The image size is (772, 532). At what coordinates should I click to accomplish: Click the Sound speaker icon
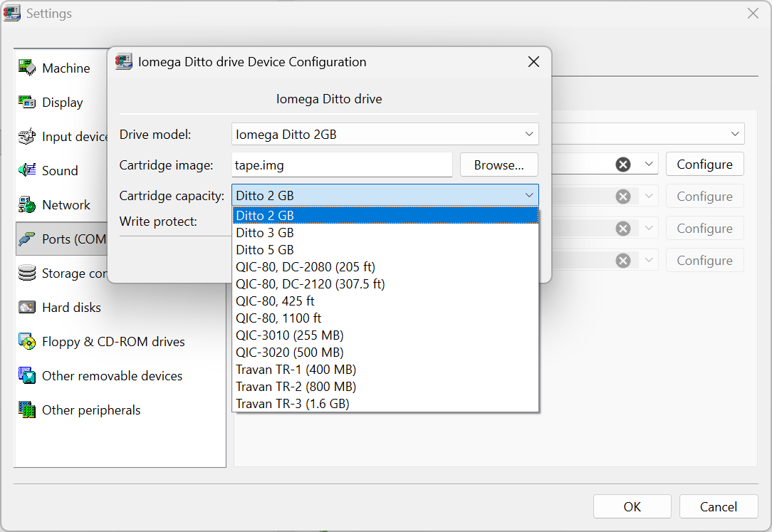click(x=27, y=170)
